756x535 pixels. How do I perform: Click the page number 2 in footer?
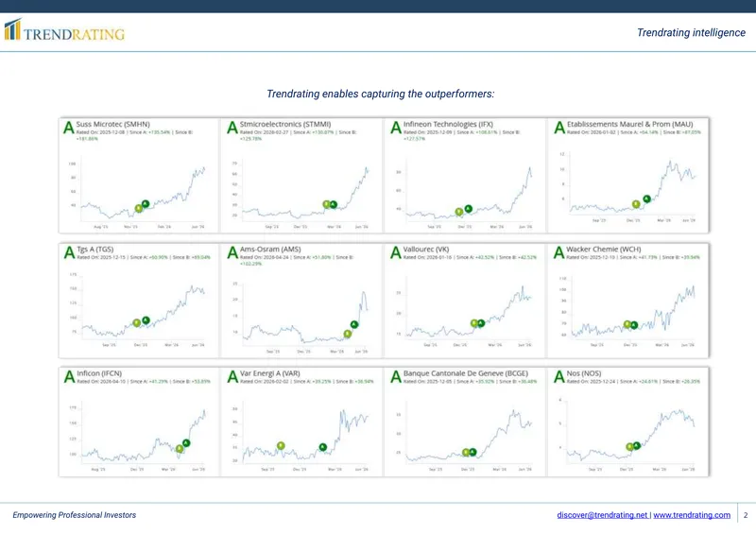[746, 515]
